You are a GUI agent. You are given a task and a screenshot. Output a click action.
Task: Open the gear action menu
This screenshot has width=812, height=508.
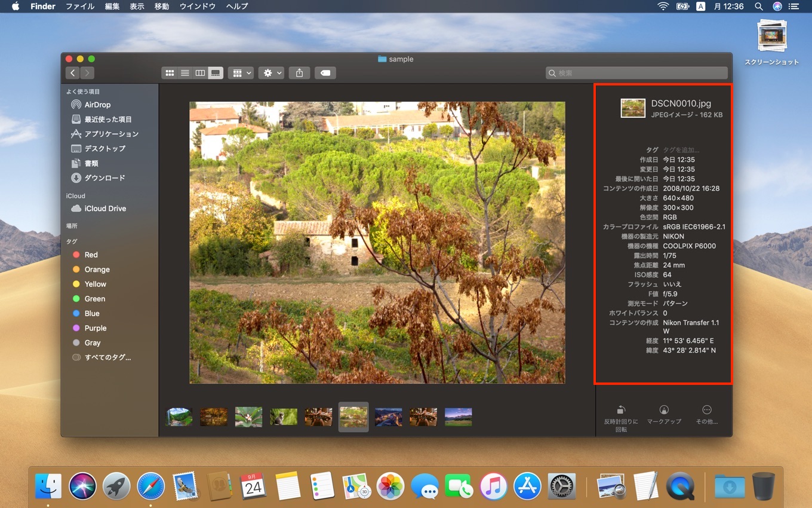tap(272, 73)
